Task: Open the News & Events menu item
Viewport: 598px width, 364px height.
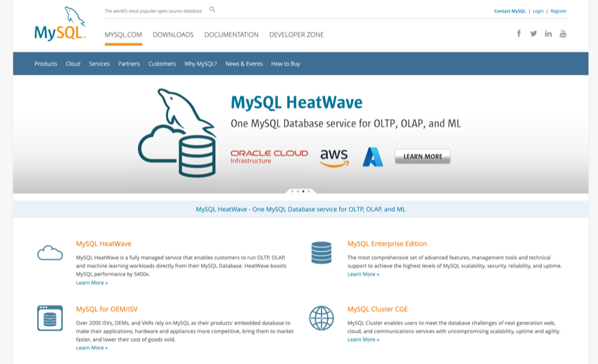Action: [244, 63]
